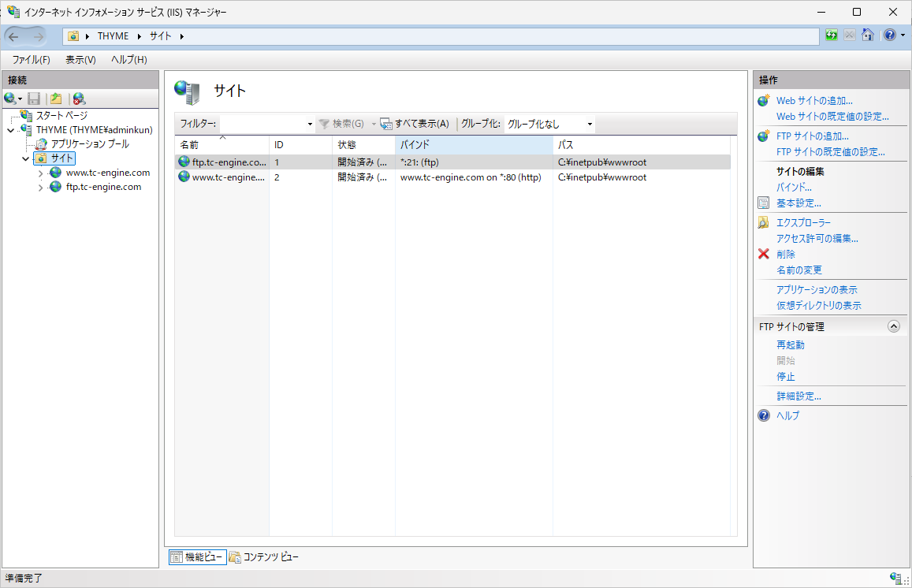Open 基本設定... action link
Screen dimensions: 912x588
798,203
